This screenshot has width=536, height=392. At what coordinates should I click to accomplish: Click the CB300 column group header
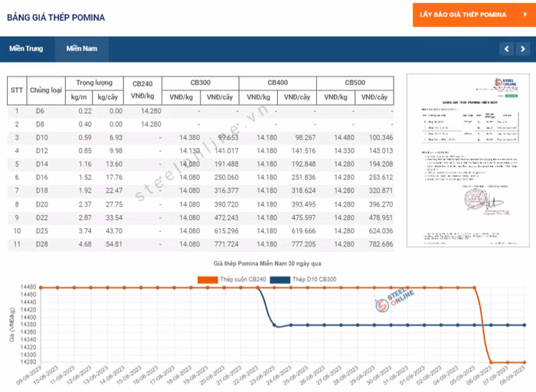(201, 83)
